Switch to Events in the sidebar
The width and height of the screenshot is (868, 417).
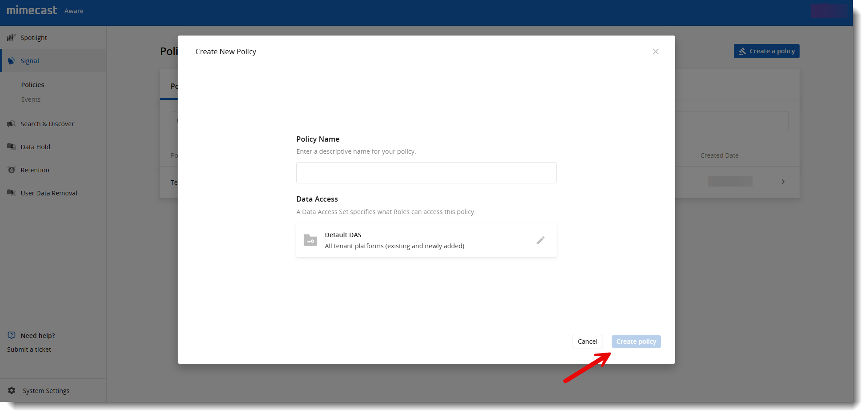(x=31, y=99)
